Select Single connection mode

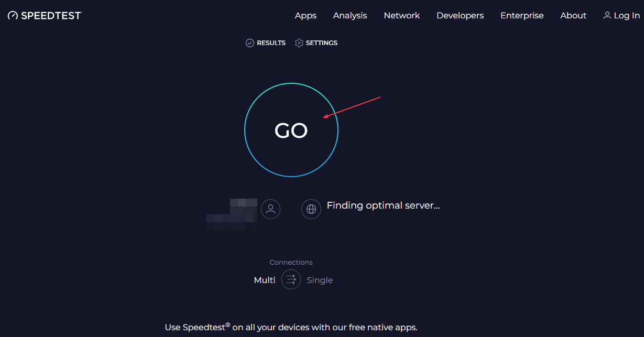coord(320,280)
